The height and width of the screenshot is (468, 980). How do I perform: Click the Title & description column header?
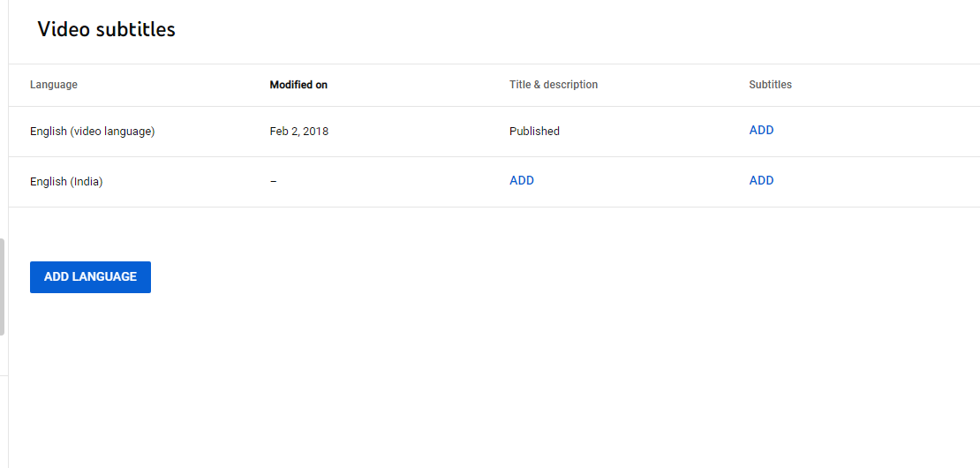[553, 85]
